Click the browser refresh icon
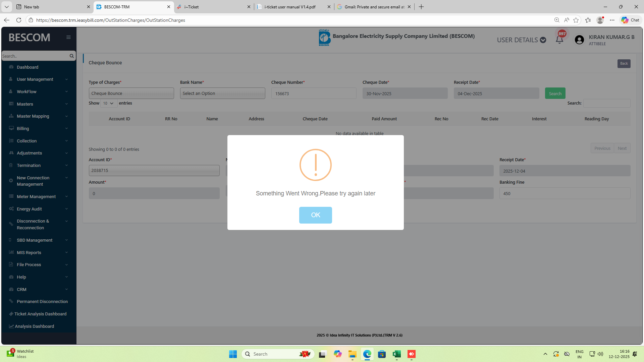The height and width of the screenshot is (362, 644). pyautogui.click(x=19, y=20)
